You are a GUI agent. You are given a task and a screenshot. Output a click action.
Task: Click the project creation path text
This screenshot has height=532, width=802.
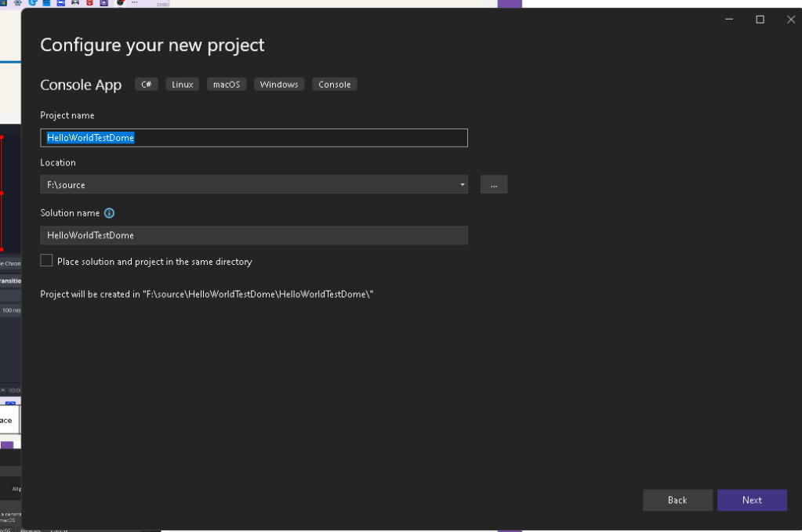pos(207,295)
